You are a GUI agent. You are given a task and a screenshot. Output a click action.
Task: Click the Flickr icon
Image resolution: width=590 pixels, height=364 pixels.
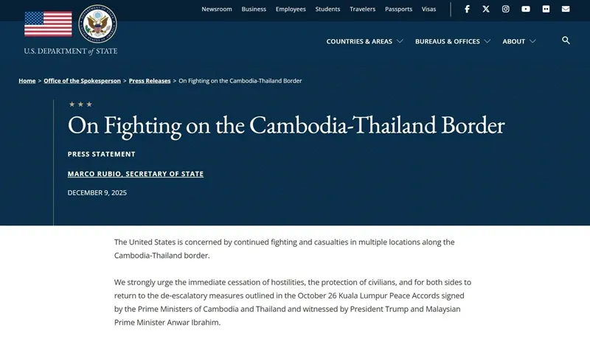[546, 9]
